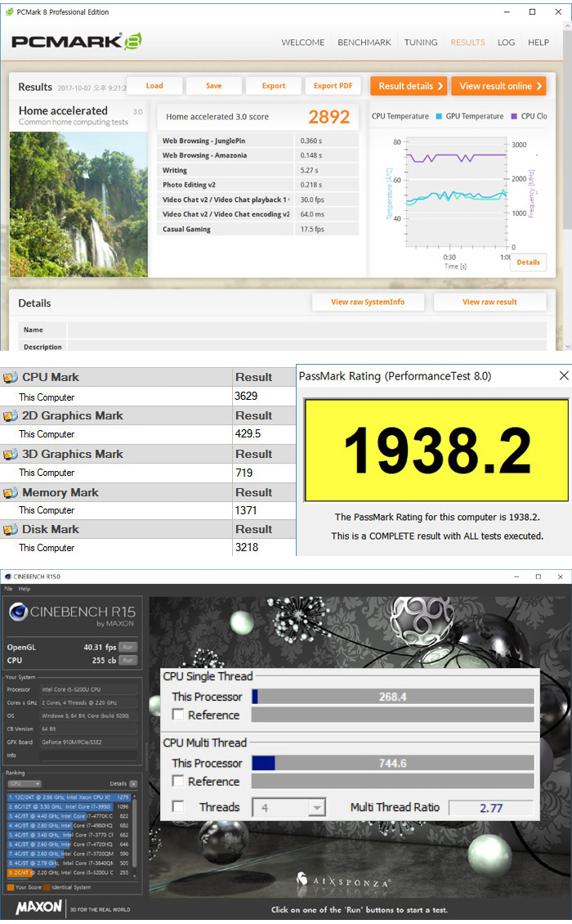This screenshot has height=924, width=572.
Task: Switch to the BENCHMARK tab in PCMark
Action: click(x=364, y=43)
